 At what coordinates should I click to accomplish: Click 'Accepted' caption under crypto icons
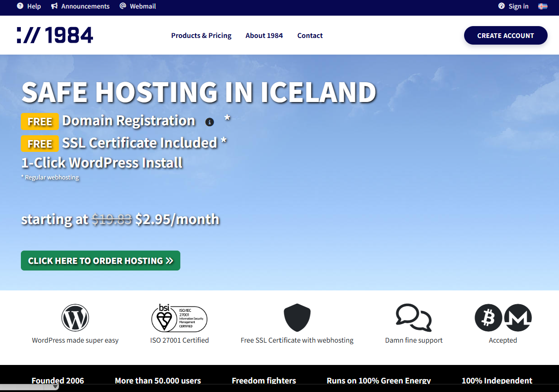503,340
